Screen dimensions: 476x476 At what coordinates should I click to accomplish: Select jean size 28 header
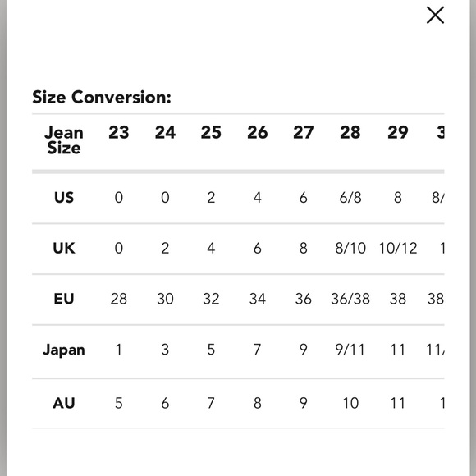pyautogui.click(x=350, y=133)
